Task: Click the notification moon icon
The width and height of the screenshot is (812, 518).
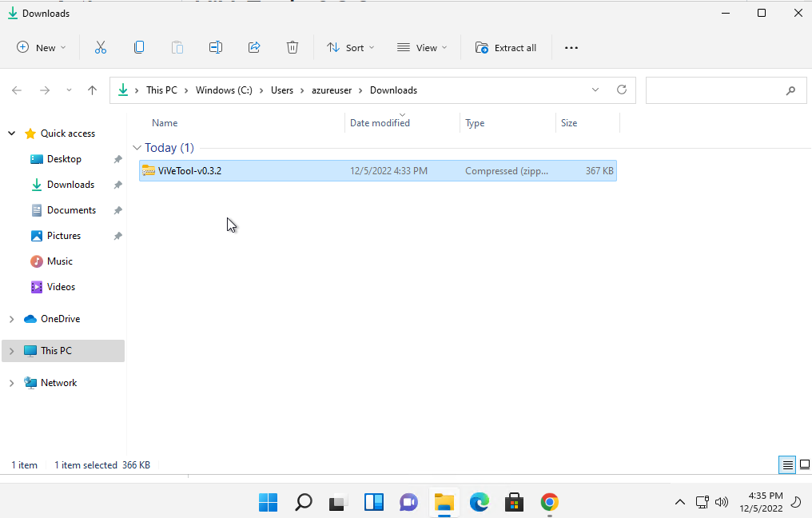Action: [797, 501]
